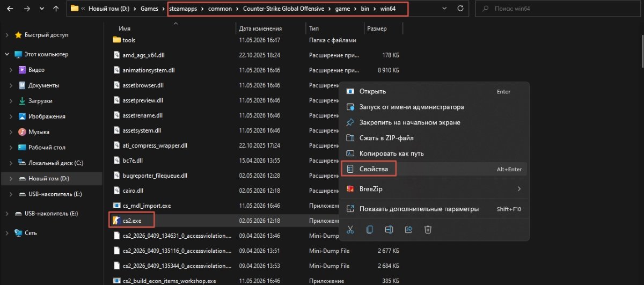Screen dimensions: 644x285
Task: Click the Delete trash icon
Action: [x=428, y=229]
